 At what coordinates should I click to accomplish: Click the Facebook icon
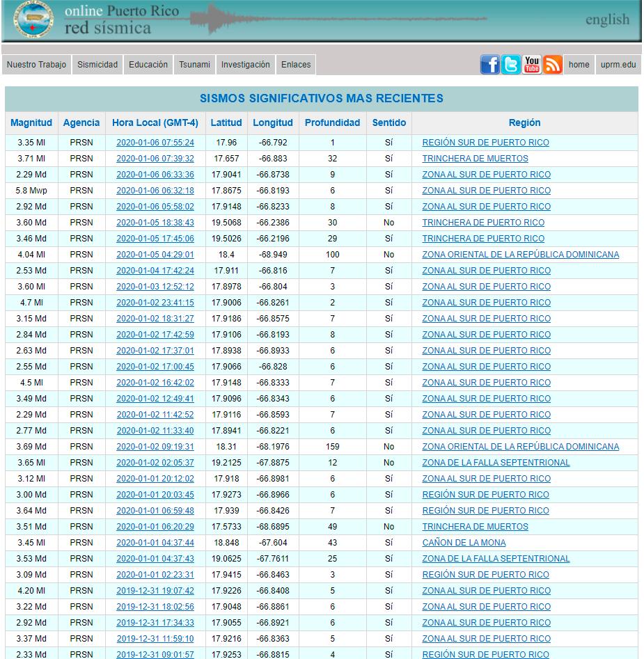click(x=490, y=65)
